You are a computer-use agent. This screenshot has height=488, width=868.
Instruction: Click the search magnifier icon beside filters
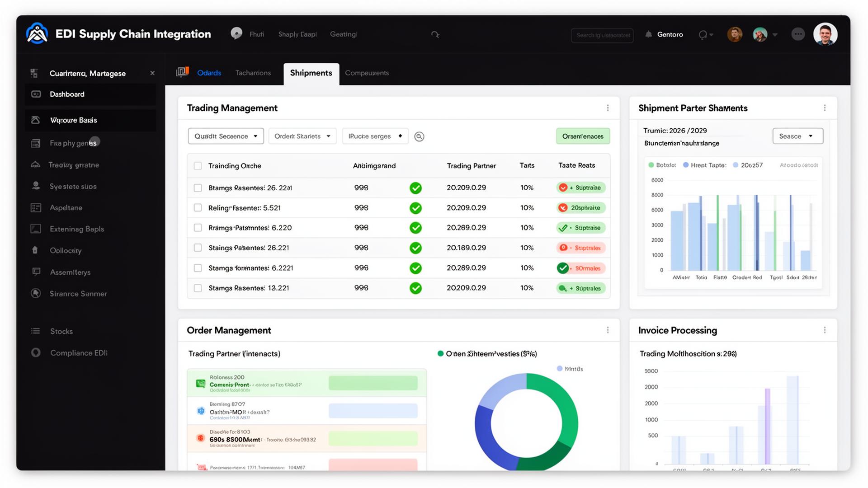(x=419, y=136)
